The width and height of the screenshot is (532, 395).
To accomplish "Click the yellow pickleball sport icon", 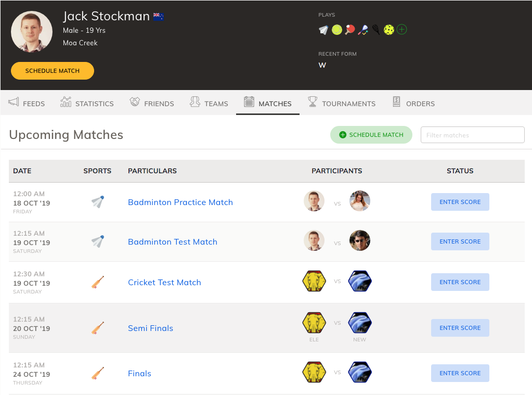I will [389, 30].
